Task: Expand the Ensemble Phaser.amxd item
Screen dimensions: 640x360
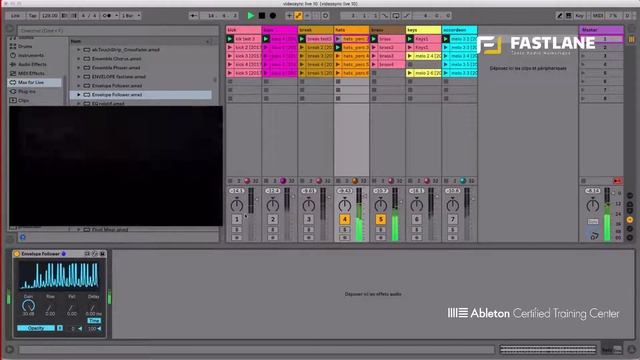Action: click(79, 68)
